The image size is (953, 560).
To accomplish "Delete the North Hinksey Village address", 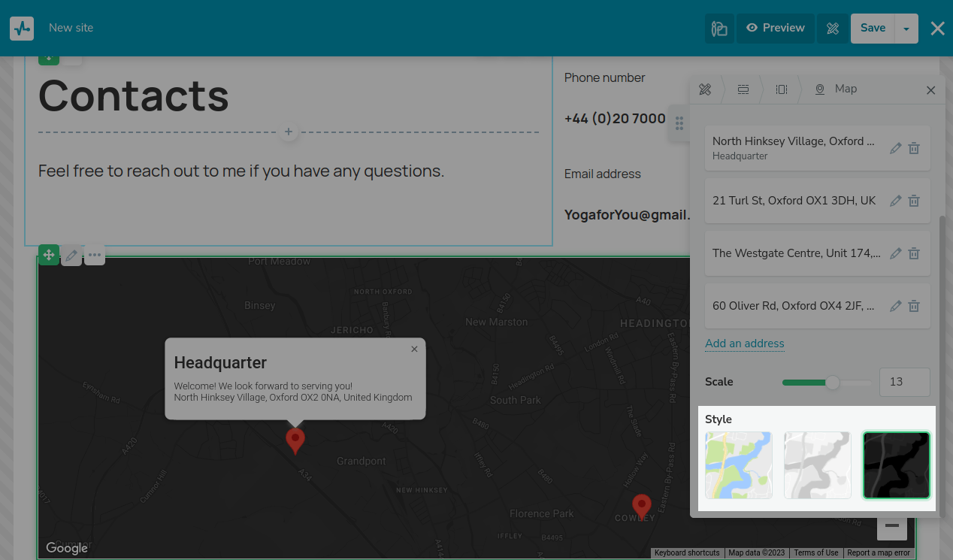I will (x=914, y=148).
